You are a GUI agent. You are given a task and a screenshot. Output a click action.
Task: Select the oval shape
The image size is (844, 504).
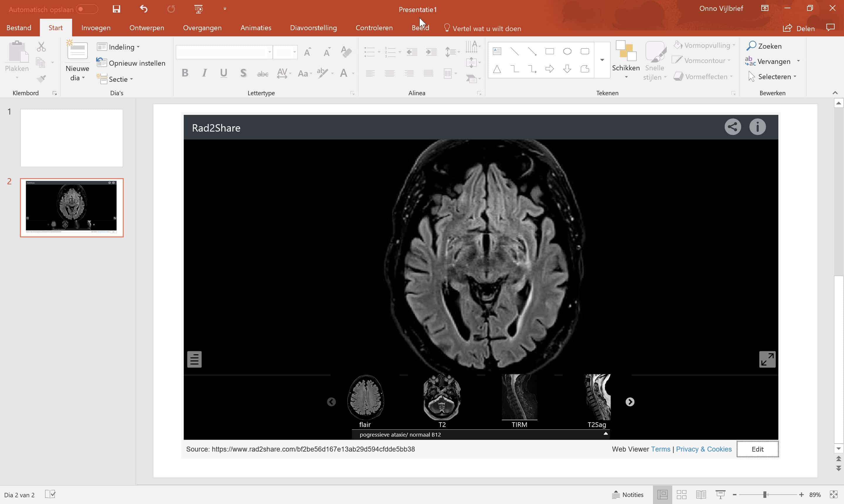coord(567,51)
